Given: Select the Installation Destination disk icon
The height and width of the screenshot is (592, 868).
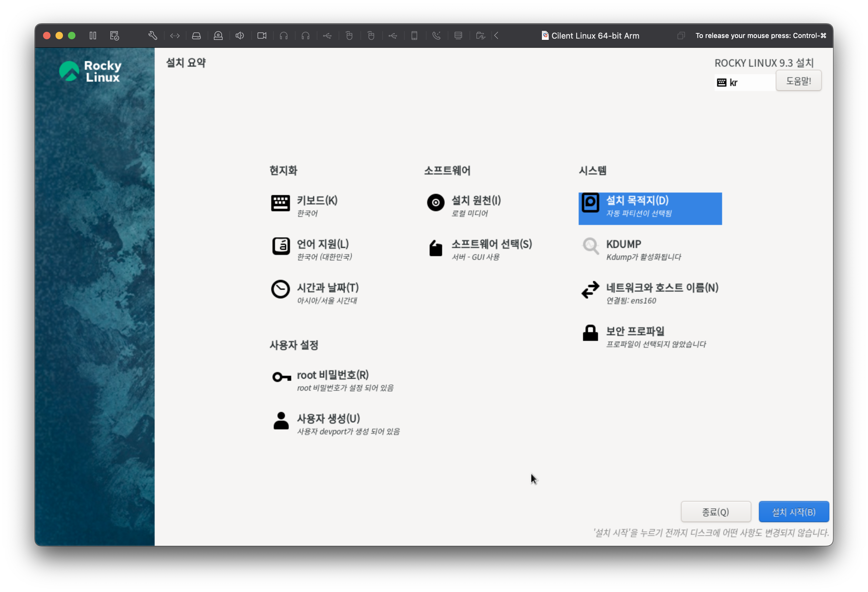Looking at the screenshot, I should click(x=590, y=203).
